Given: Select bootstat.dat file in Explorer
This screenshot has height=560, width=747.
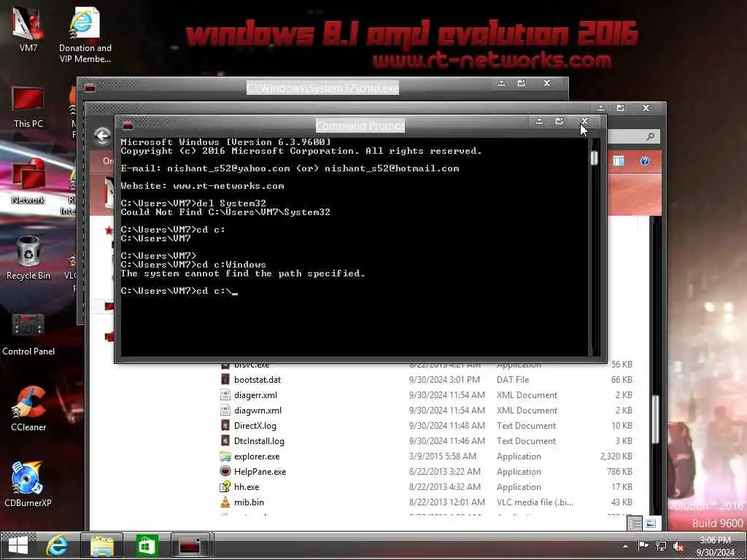Looking at the screenshot, I should pos(258,379).
